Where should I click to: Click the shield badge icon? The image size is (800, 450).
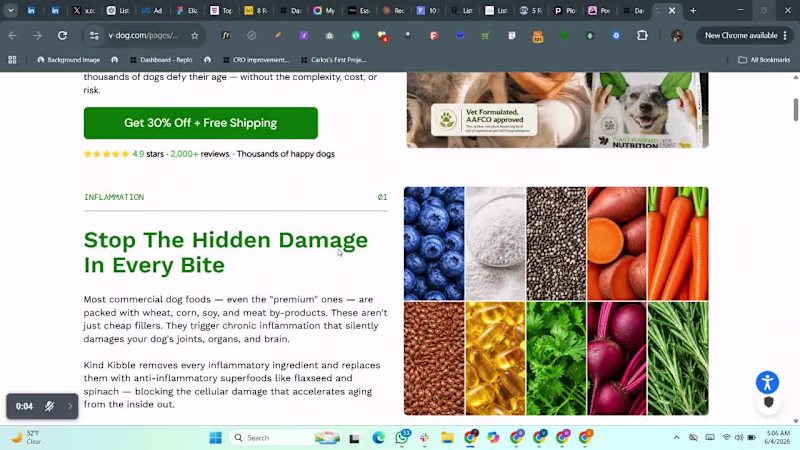[768, 403]
